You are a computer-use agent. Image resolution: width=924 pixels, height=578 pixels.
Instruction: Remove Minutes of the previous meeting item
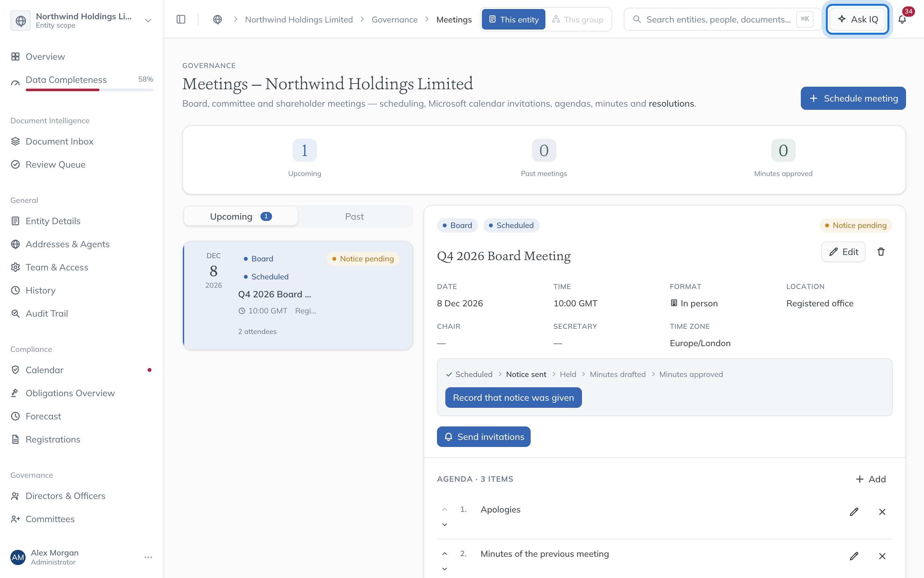[x=882, y=556]
